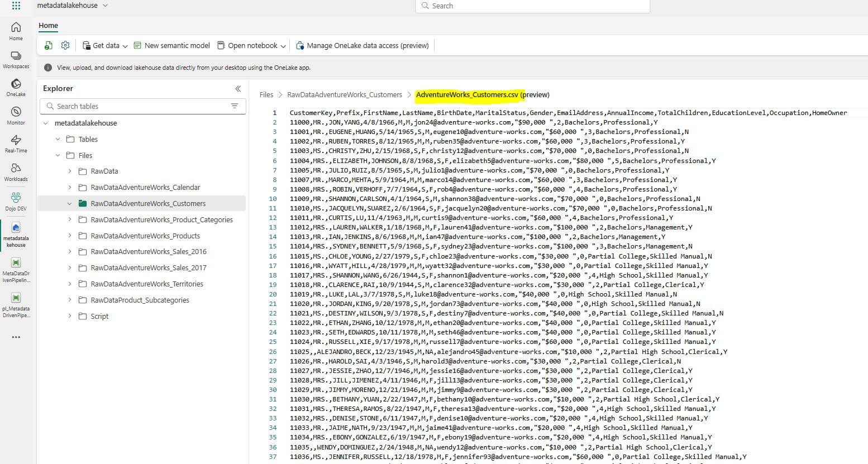Select the Script folder name

99,317
